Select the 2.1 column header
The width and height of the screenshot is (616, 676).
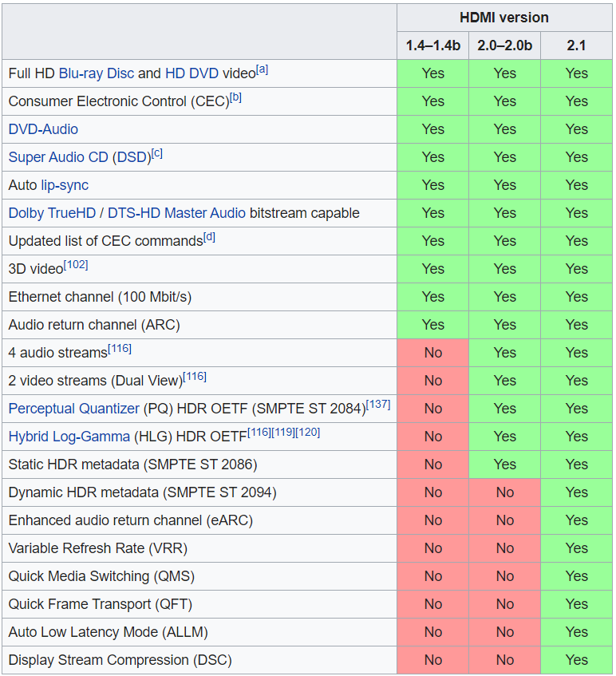pos(576,45)
